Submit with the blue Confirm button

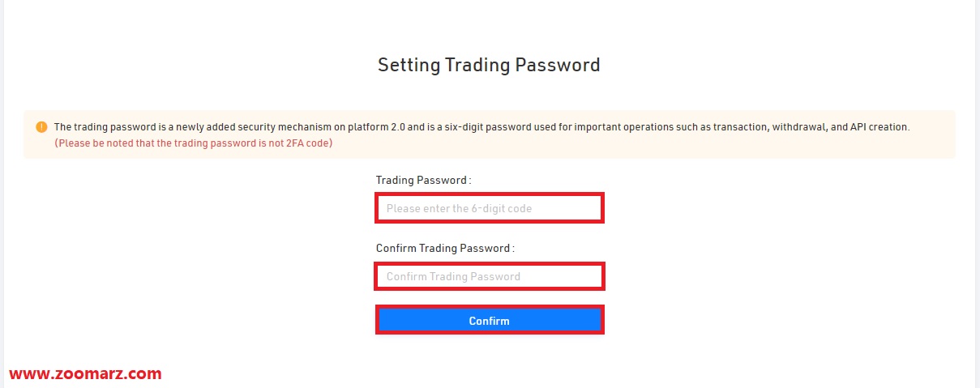click(x=490, y=321)
